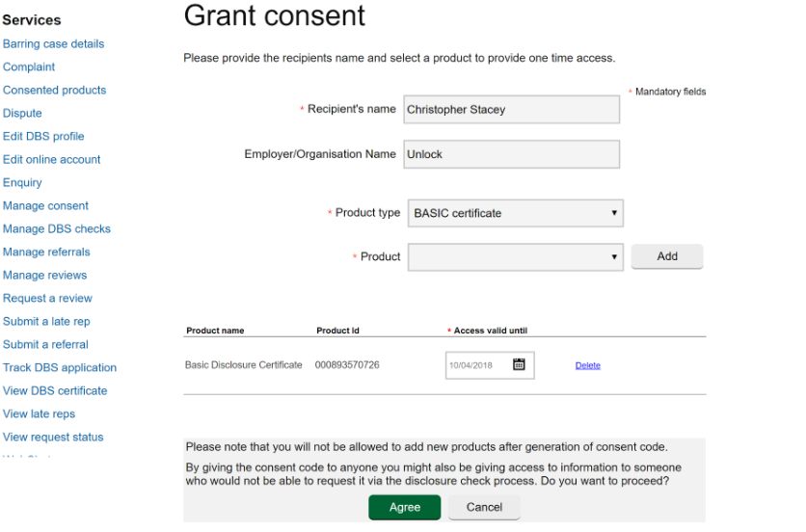Open the Complaint service link
Image resolution: width=806 pixels, height=532 pixels.
click(x=29, y=66)
